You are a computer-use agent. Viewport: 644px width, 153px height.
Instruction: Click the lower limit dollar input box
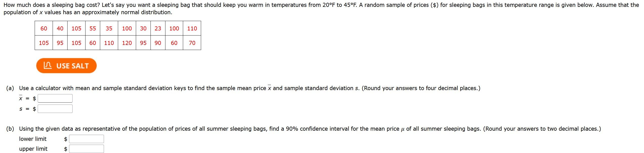tap(87, 139)
